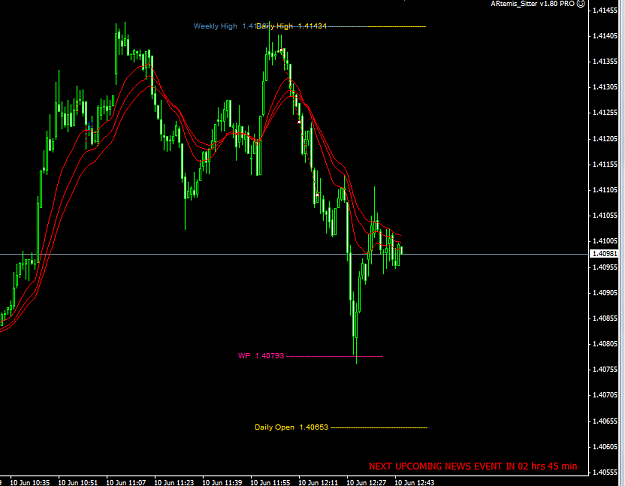Image resolution: width=625 pixels, height=486 pixels.
Task: Click the 10 Jun 11:39 time label
Action: pyautogui.click(x=222, y=482)
